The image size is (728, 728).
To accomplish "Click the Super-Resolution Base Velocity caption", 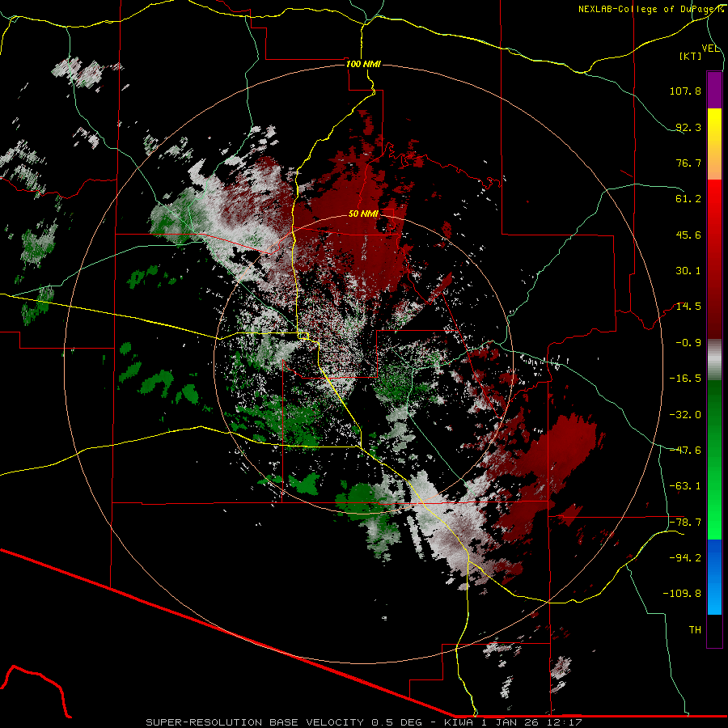I will pyautogui.click(x=363, y=722).
